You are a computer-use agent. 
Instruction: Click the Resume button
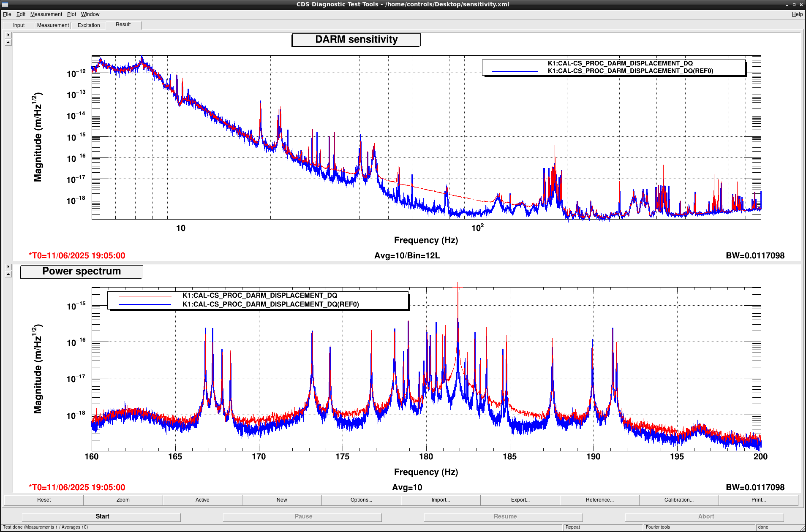coord(504,516)
